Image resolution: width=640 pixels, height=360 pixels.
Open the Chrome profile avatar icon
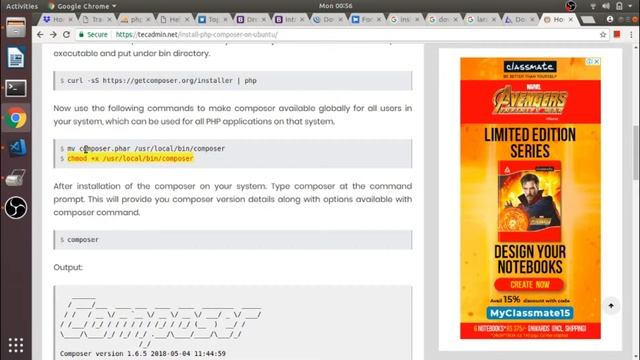610,19
